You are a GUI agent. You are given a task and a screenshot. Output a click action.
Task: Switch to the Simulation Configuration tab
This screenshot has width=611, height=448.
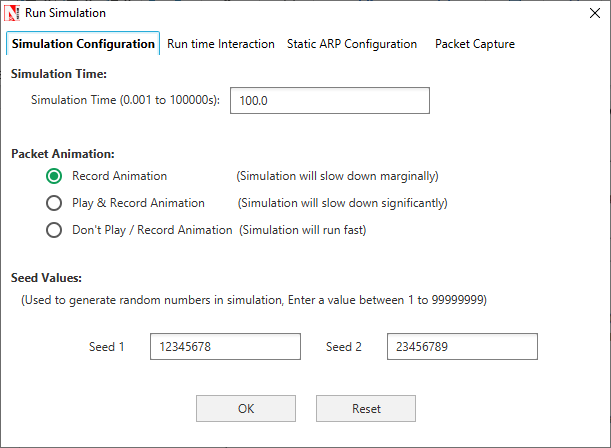(83, 44)
